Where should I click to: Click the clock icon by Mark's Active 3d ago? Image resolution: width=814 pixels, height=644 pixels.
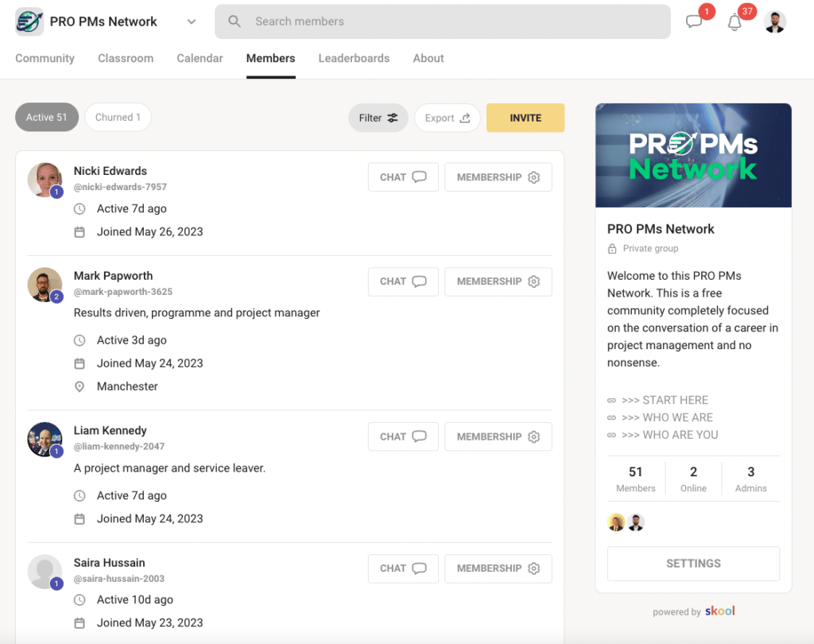point(79,340)
